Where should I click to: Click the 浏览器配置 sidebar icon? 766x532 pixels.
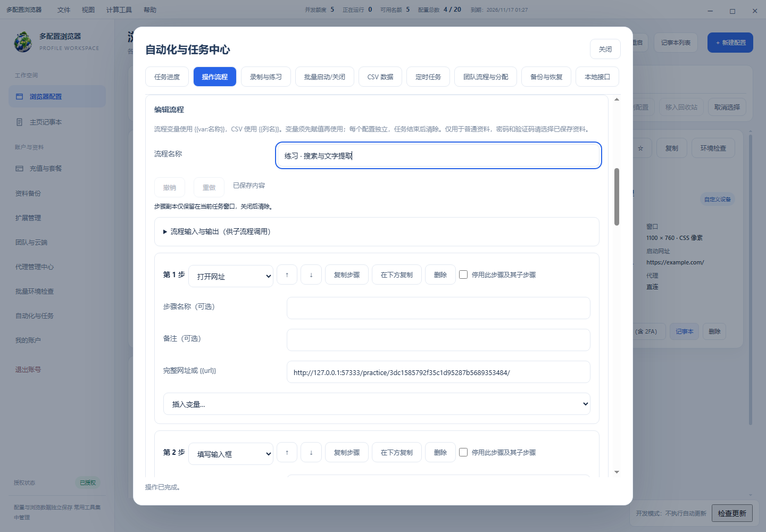point(20,97)
